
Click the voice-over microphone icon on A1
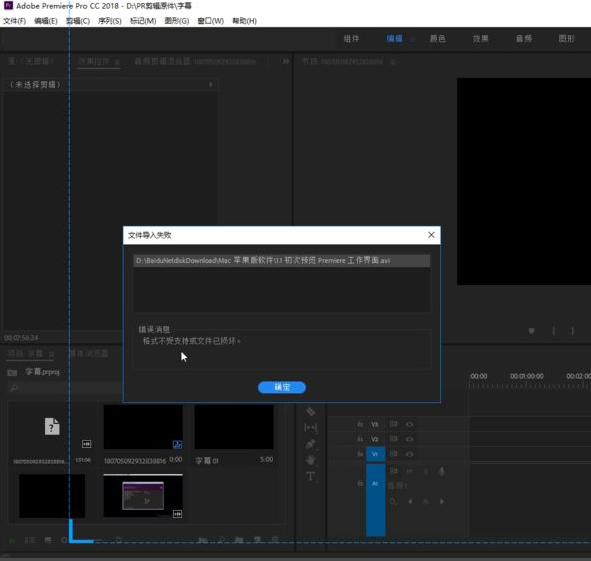(x=442, y=471)
